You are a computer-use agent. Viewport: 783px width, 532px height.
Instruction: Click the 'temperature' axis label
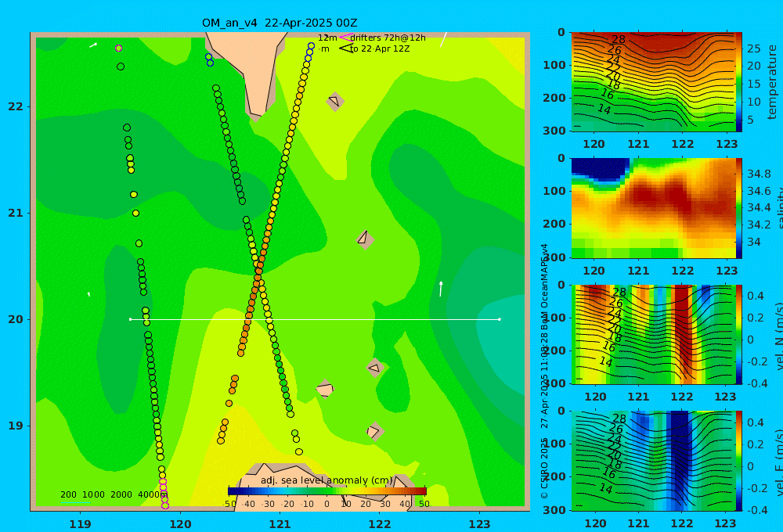(772, 82)
